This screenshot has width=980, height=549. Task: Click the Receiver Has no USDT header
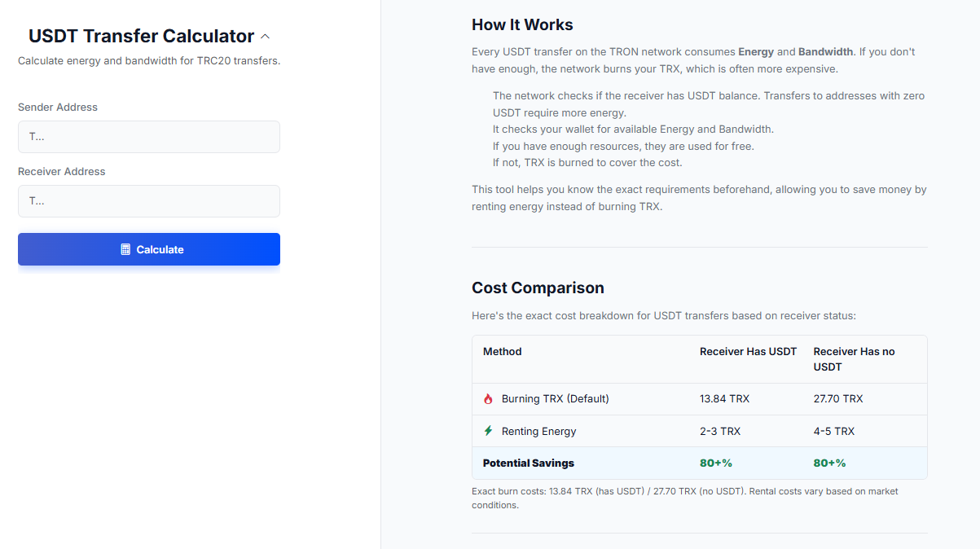click(854, 359)
